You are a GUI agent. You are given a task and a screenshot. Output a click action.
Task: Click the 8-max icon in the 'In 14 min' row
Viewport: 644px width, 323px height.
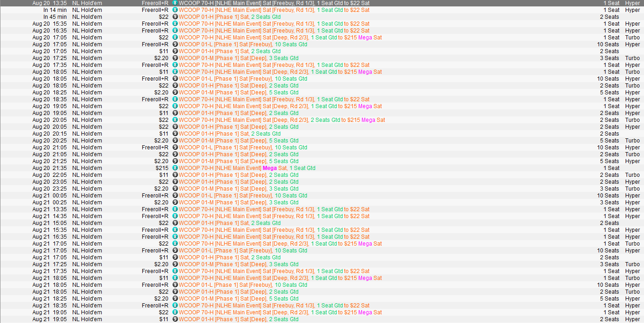pyautogui.click(x=175, y=10)
